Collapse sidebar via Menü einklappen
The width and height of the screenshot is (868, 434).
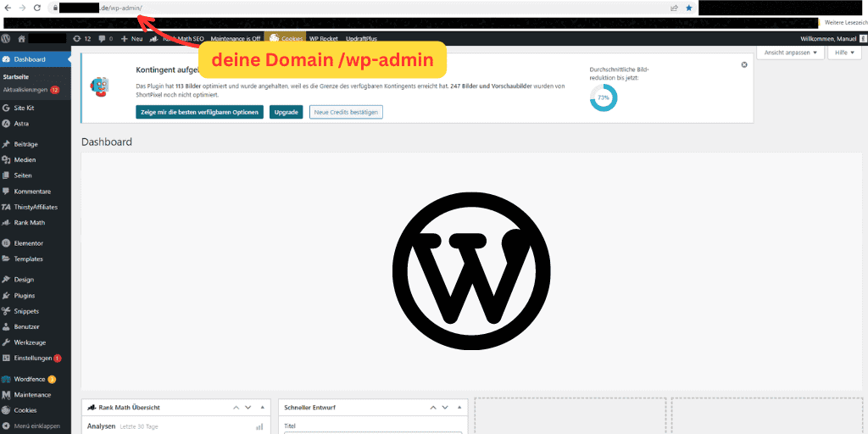pyautogui.click(x=36, y=426)
